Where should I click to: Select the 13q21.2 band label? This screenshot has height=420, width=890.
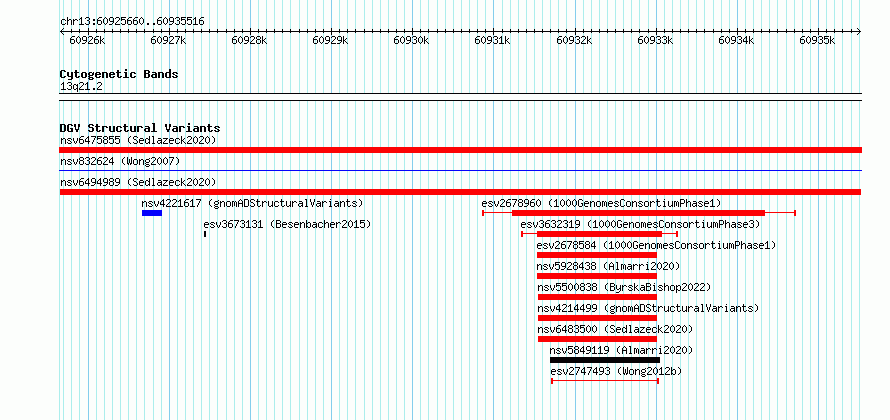click(x=81, y=87)
